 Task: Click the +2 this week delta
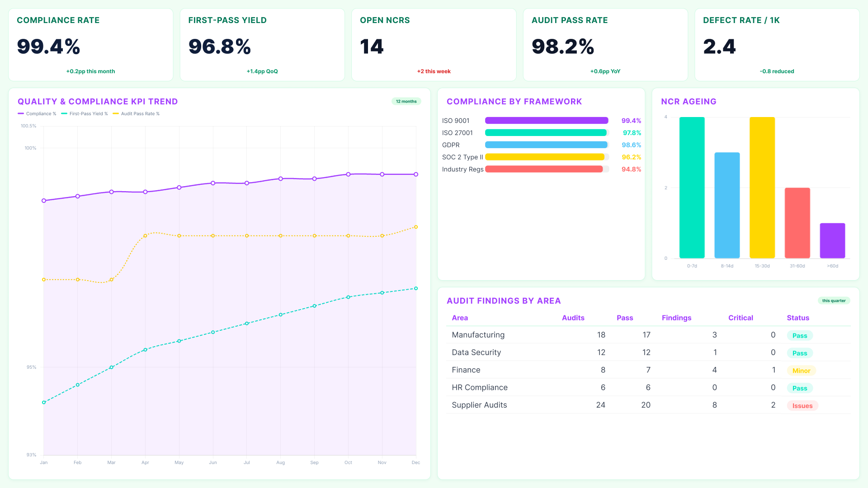click(434, 71)
